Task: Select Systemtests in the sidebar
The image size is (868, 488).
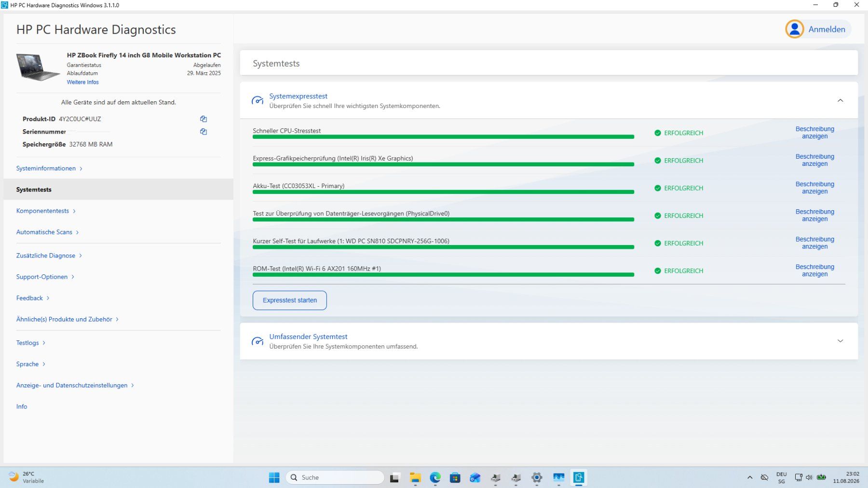Action: pyautogui.click(x=118, y=190)
